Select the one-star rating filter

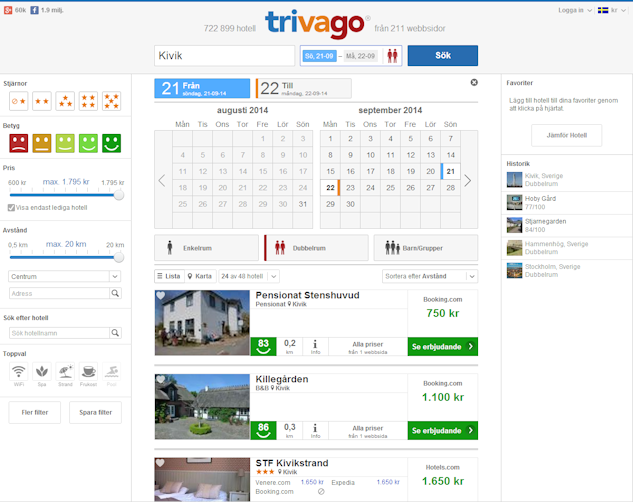pos(19,101)
